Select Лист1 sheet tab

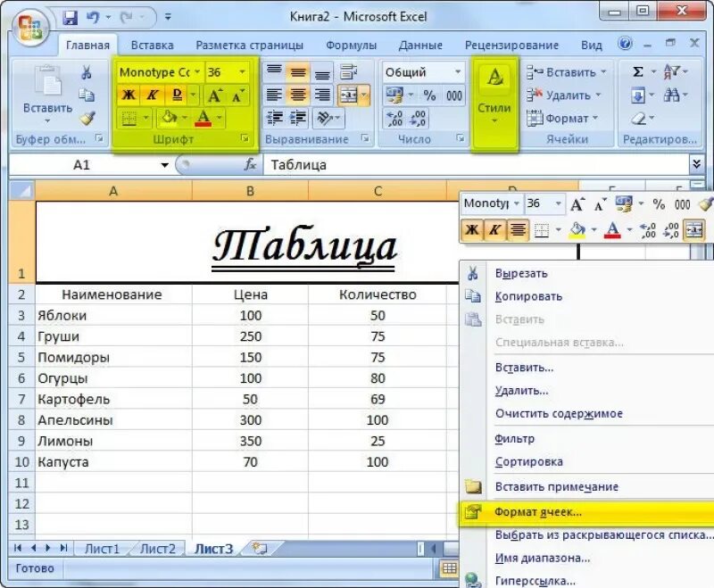[102, 549]
